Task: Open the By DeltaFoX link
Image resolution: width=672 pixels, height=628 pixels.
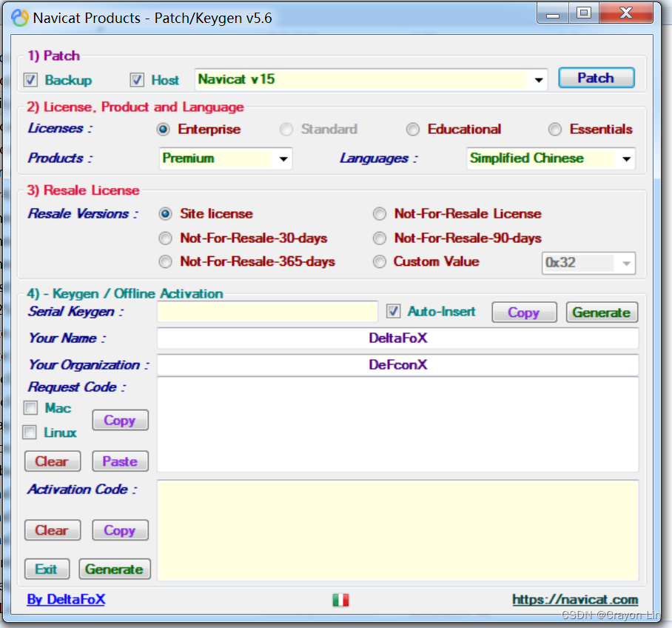Action: coord(66,599)
